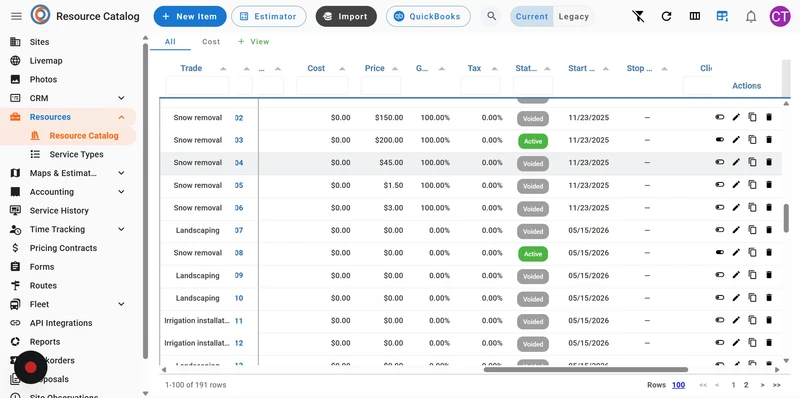
Task: Click the horizontal table scrollbar thumb
Action: click(x=586, y=369)
